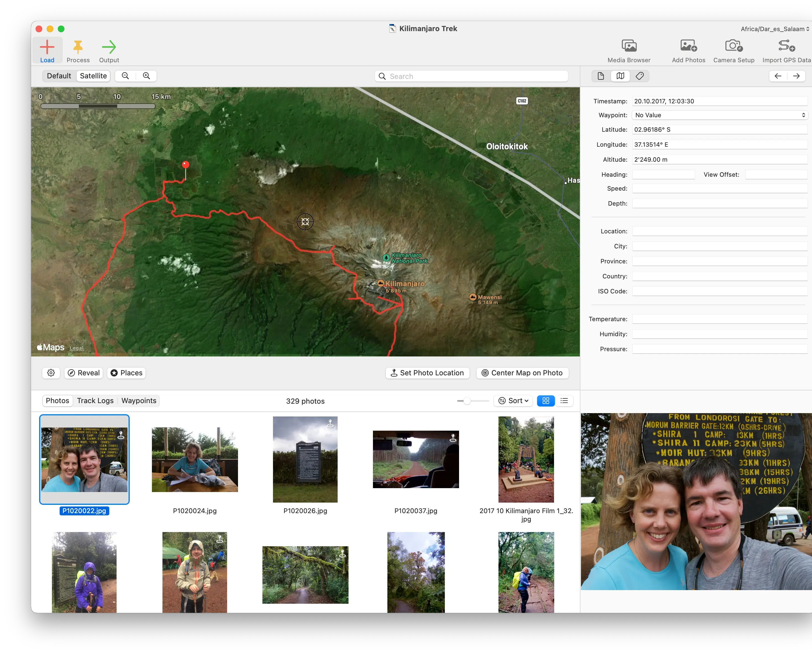Toggle grid view for photos
812x654 pixels.
pyautogui.click(x=545, y=401)
